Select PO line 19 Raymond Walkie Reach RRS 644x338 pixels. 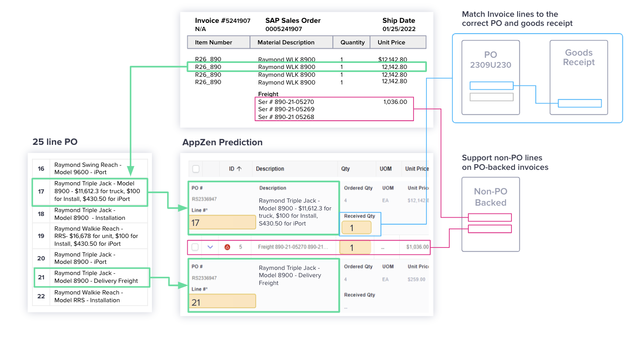90,236
